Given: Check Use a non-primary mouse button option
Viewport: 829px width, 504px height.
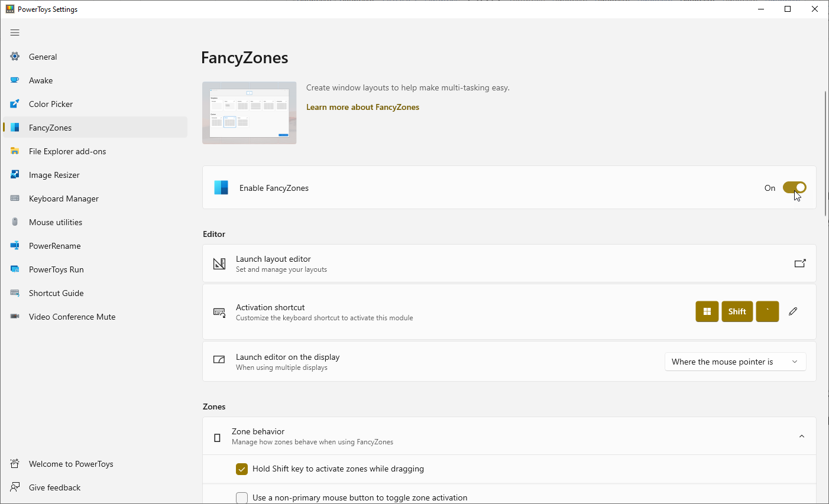Looking at the screenshot, I should (241, 498).
